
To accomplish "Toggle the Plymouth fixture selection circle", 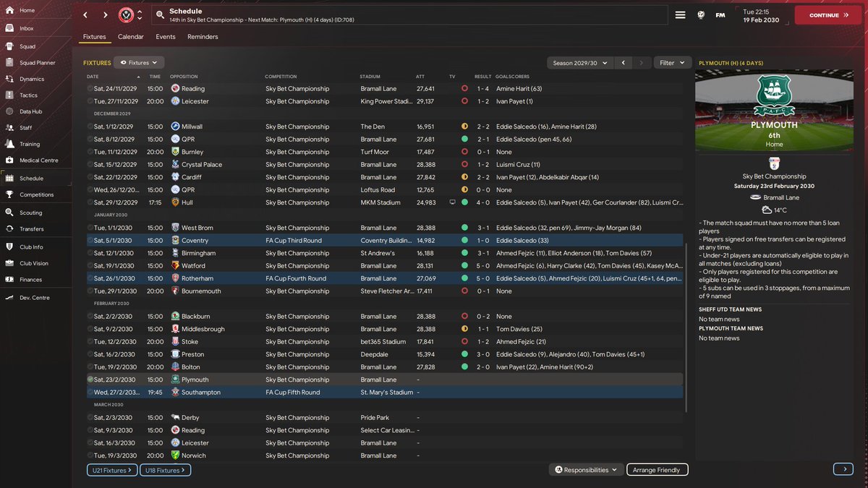I will tap(90, 380).
